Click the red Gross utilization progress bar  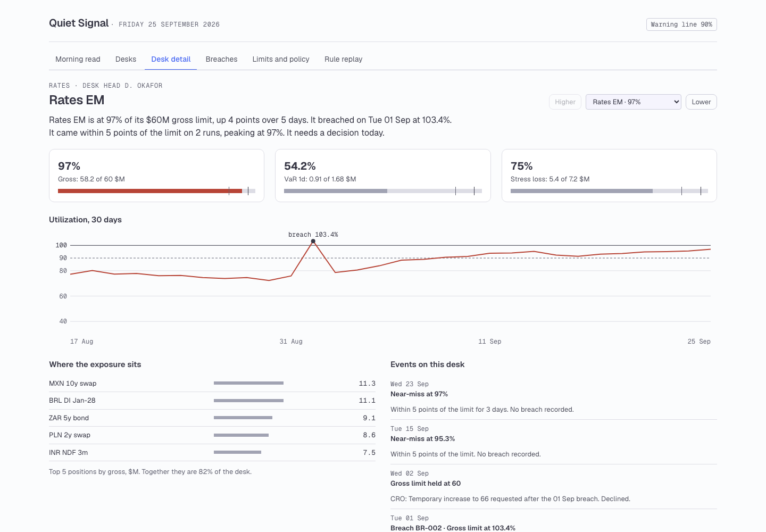click(156, 191)
